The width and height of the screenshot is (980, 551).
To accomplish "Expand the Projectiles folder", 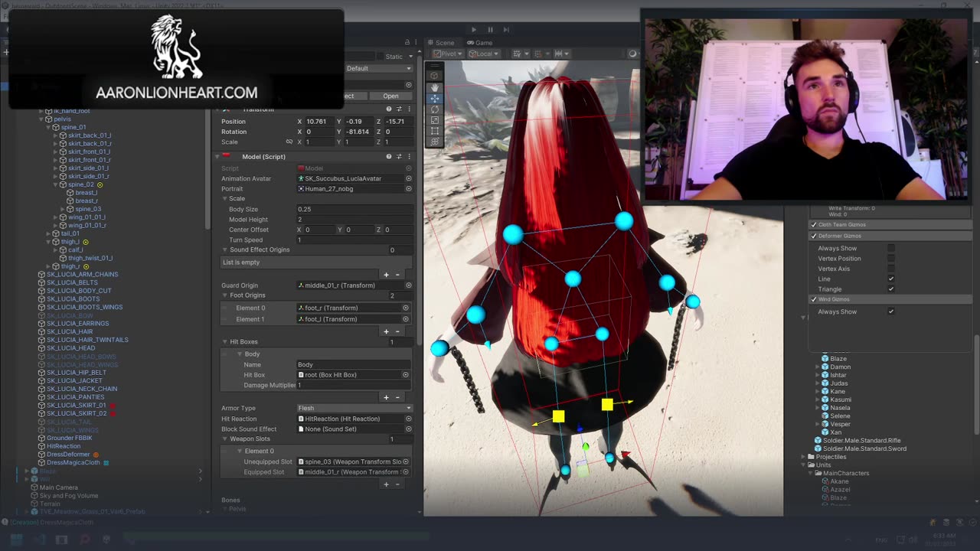I will click(x=803, y=457).
